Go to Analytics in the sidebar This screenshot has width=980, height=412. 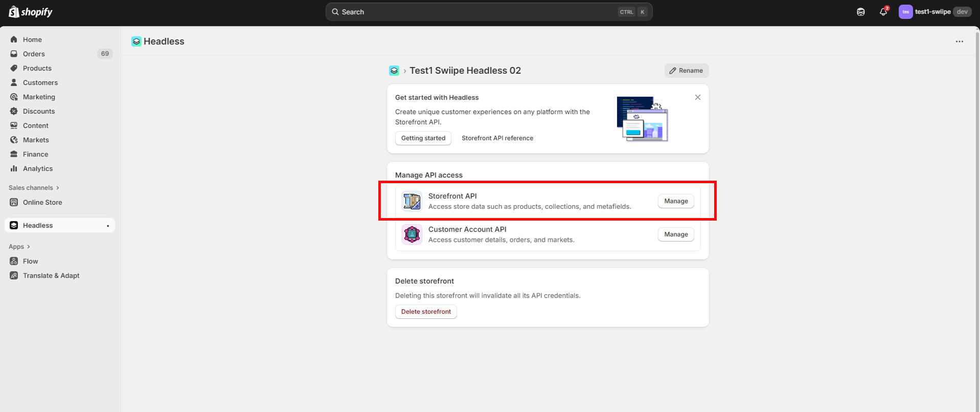(x=38, y=168)
